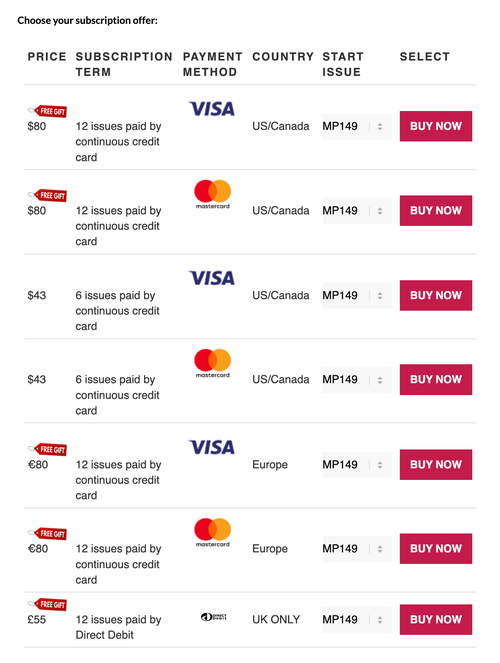Screen dimensions: 500x663
Task: Open start issue dropdown for UK Direct Debit offer
Action: pos(357,620)
